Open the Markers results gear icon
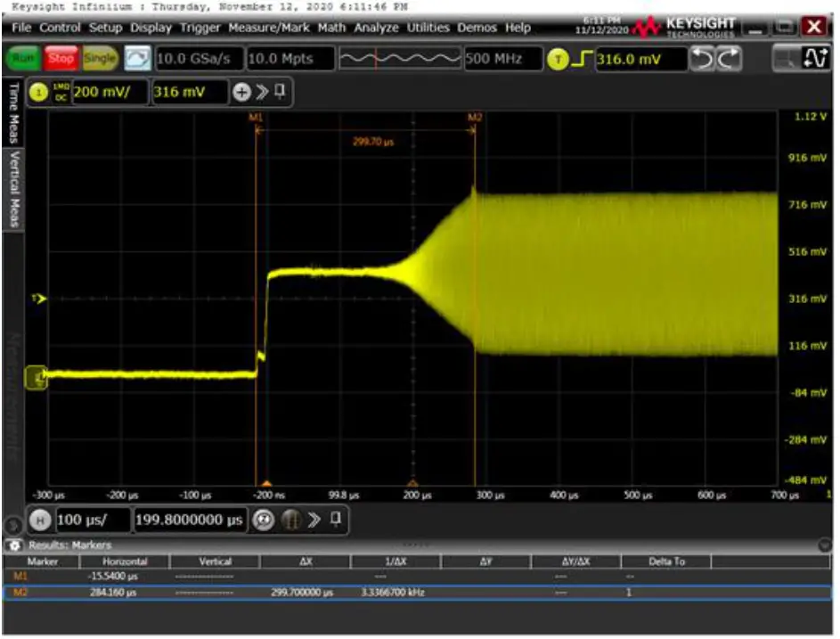840x639 pixels. pyautogui.click(x=15, y=545)
